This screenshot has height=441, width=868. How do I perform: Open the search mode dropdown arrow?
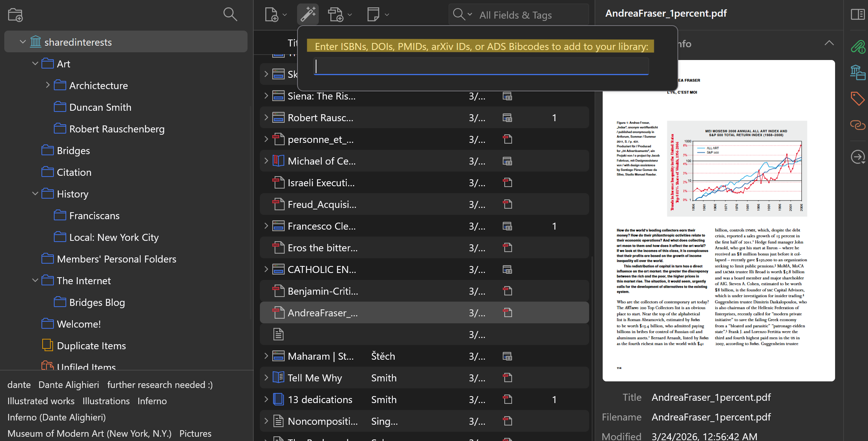click(470, 15)
